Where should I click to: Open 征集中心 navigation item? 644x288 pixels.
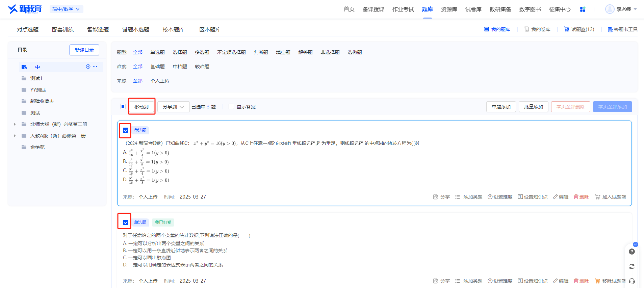coord(560,9)
